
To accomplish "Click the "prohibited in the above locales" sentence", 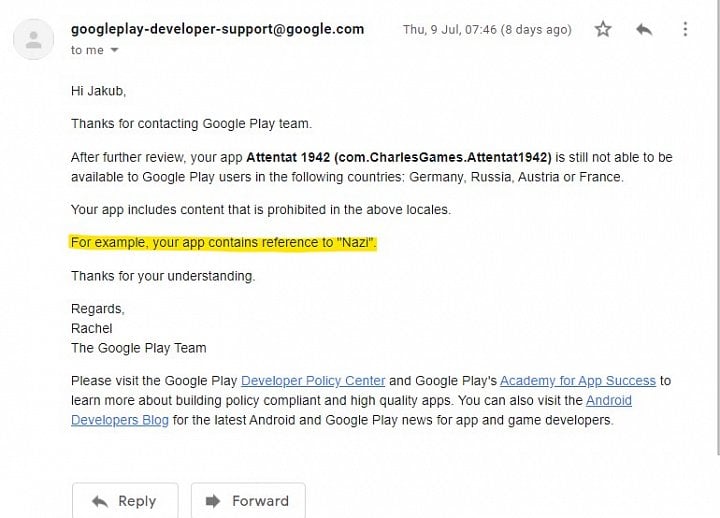I will [x=260, y=210].
